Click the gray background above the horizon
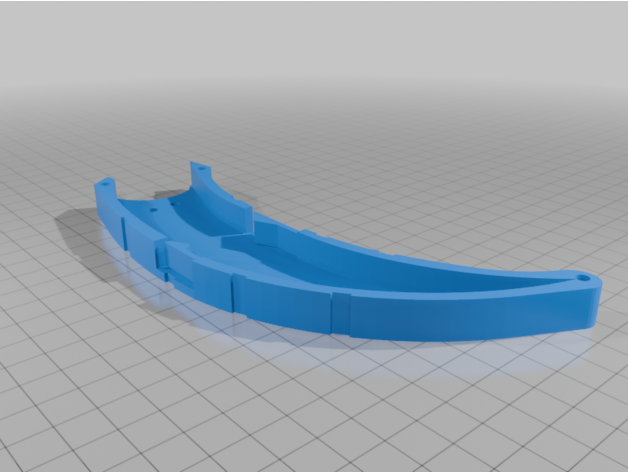 pos(314,40)
